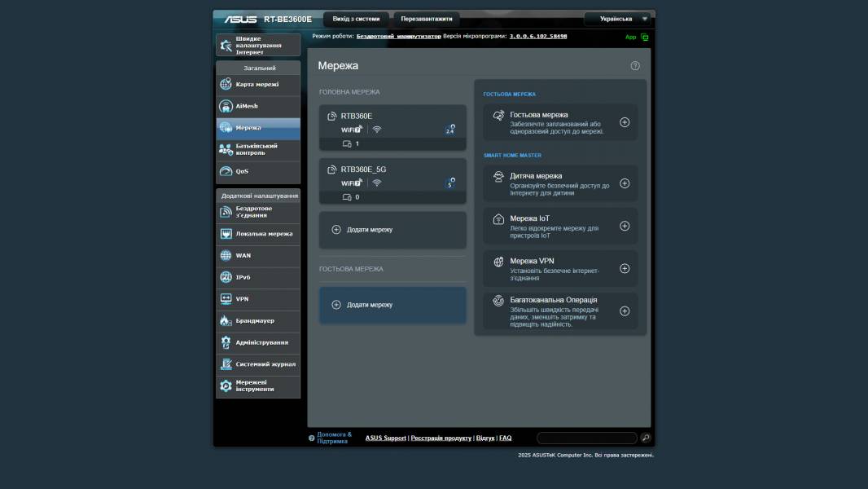868x489 pixels.
Task: Click the Допомога & Підтримка help link
Action: point(334,438)
